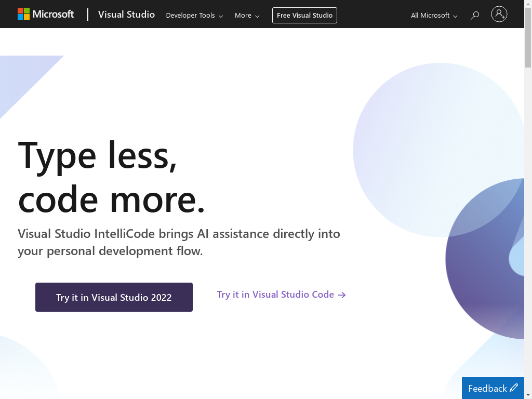
Task: Click the "Type less, code more." headline
Action: pyautogui.click(x=112, y=177)
